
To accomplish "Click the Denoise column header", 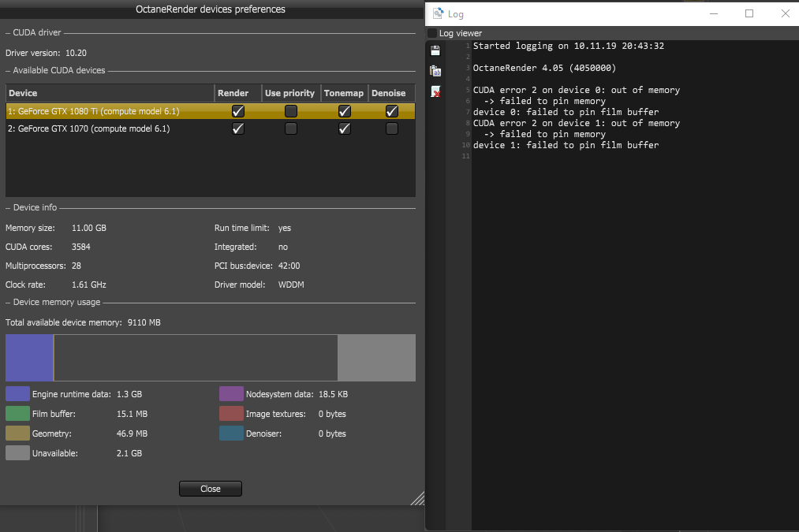I will coord(391,93).
